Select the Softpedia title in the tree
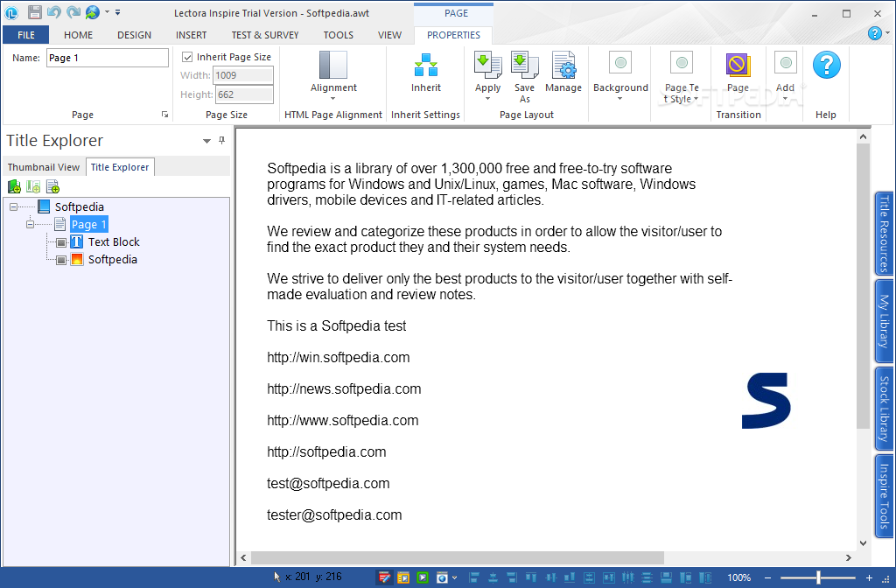Viewport: 896px width, 588px height. coord(80,206)
